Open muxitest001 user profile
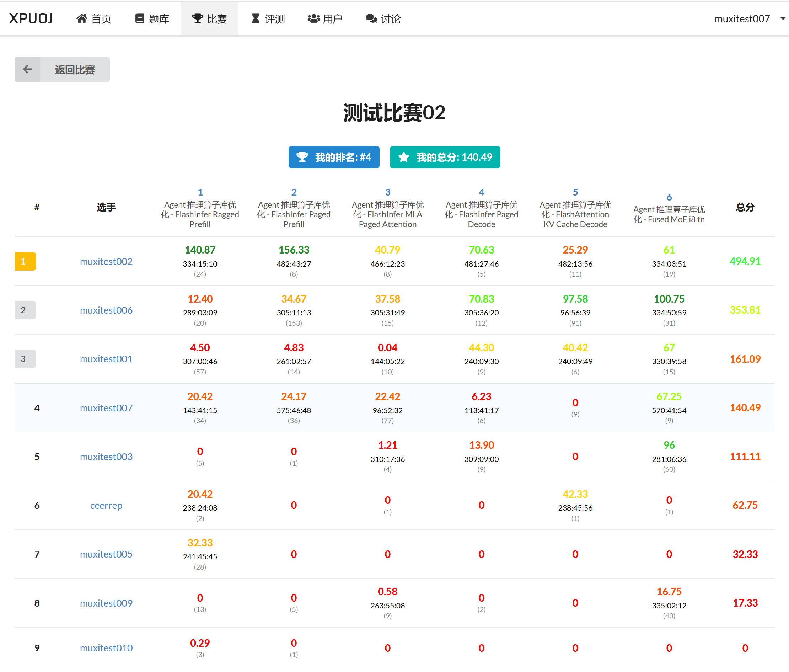The width and height of the screenshot is (789, 672). coord(106,359)
